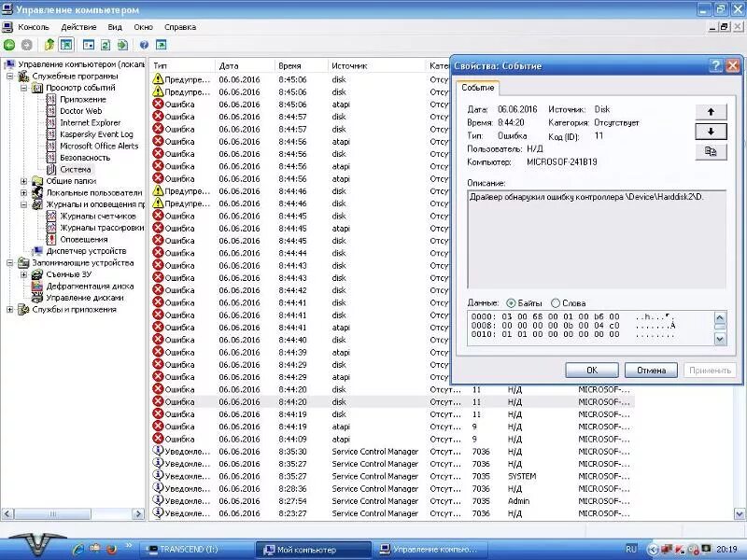Click the Export list toolbar icon

click(x=122, y=45)
